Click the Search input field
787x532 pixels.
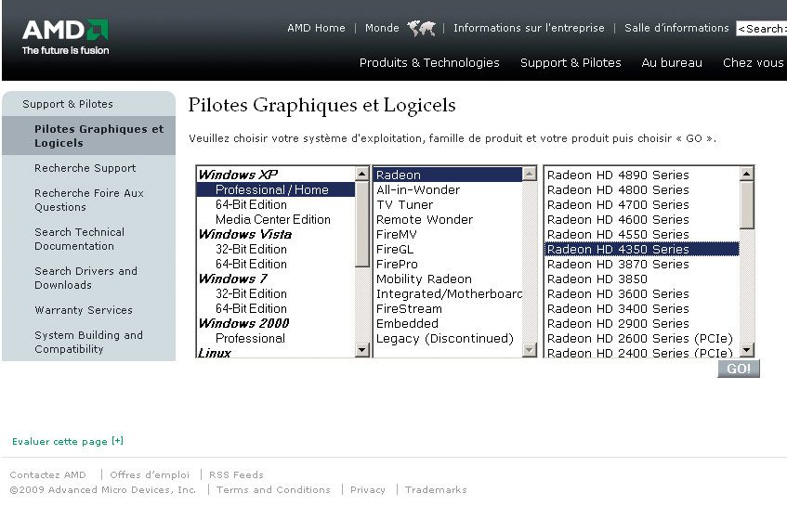(x=761, y=29)
